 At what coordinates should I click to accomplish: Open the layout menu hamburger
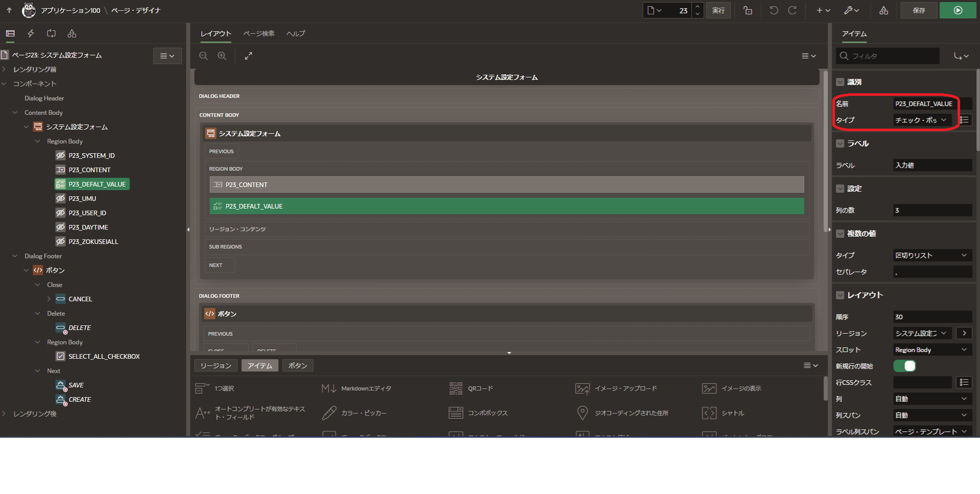click(x=809, y=56)
